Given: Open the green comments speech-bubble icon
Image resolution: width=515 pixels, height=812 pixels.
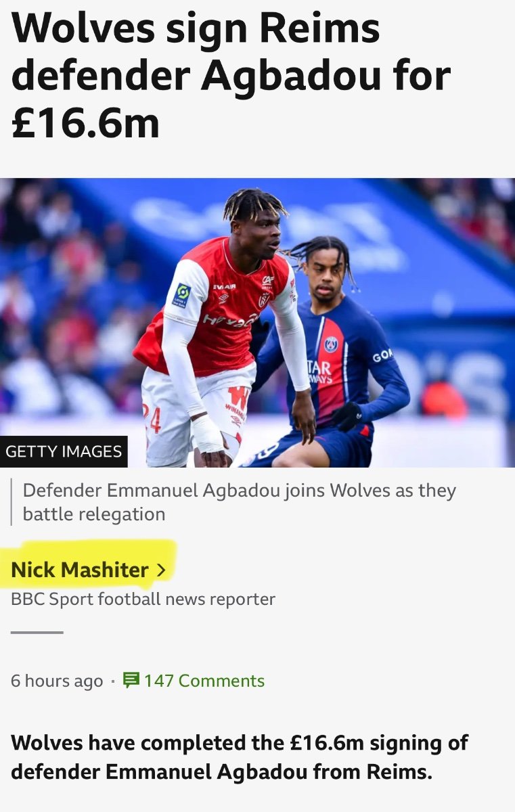Looking at the screenshot, I should click(x=131, y=680).
